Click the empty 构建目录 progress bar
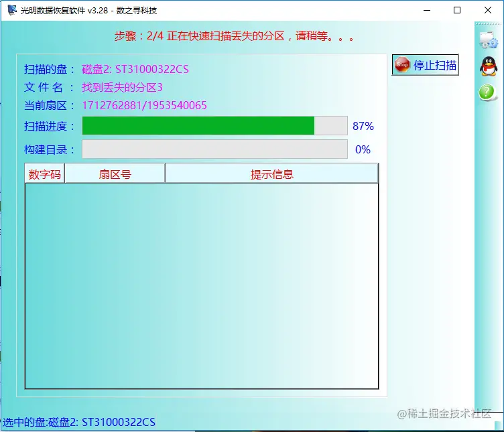The height and width of the screenshot is (432, 504). pos(214,149)
